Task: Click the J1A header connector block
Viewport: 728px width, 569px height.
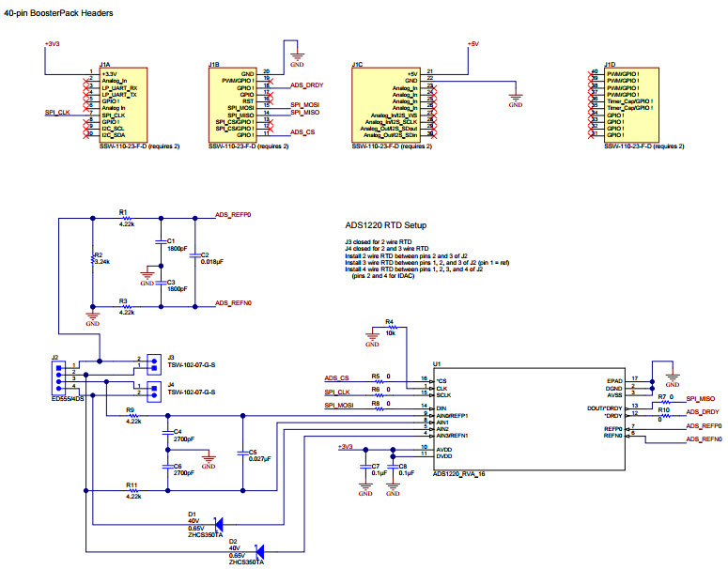Action: (123, 104)
